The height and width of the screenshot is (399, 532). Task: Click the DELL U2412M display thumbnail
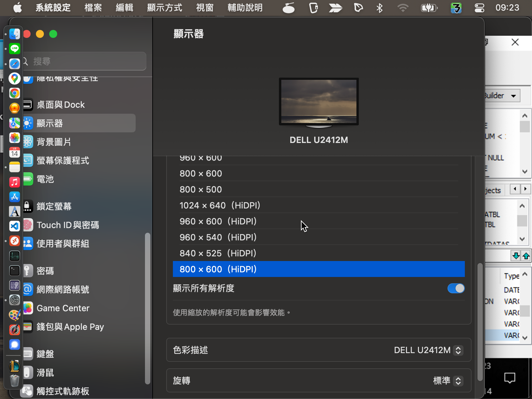pos(319,103)
